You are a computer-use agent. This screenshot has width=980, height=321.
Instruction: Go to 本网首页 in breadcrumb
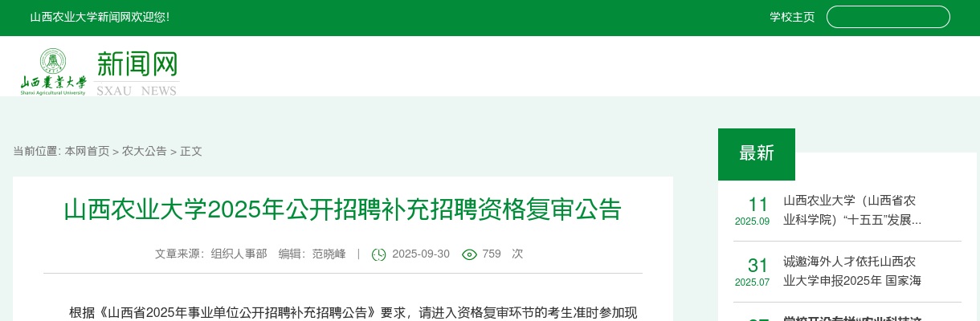(87, 151)
